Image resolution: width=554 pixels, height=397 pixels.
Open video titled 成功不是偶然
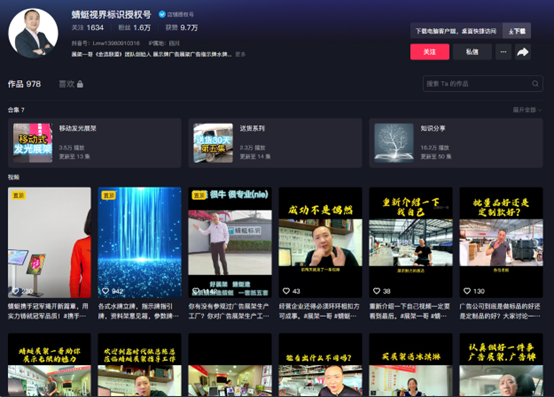click(320, 242)
